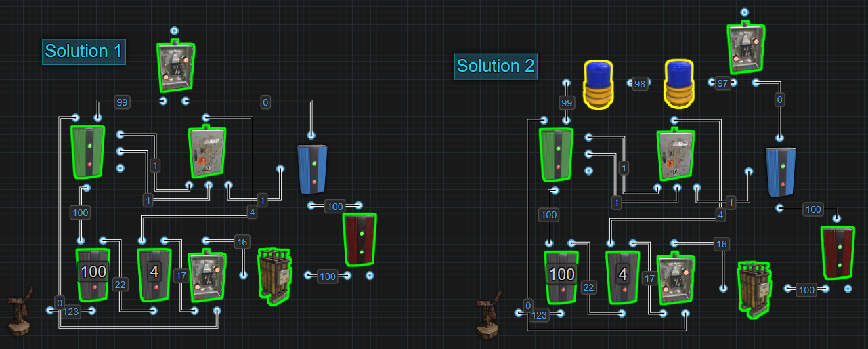
Task: Select the red component in Solution 2
Action: click(x=838, y=252)
